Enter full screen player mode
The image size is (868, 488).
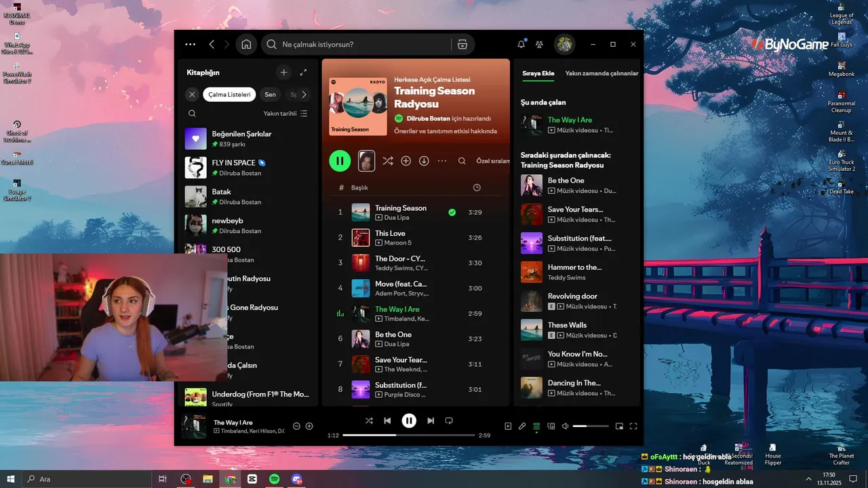633,426
